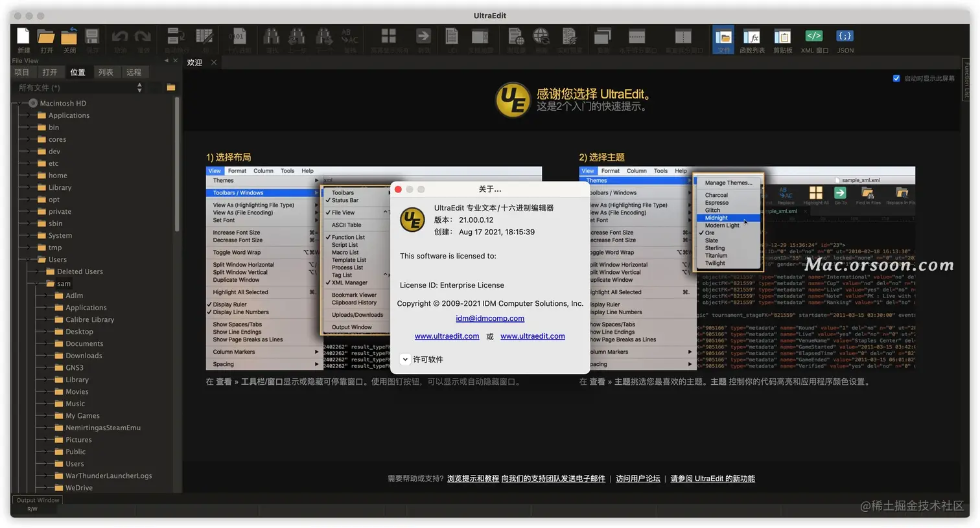This screenshot has height=528, width=980.
Task: Open the JSON manager icon
Action: [x=845, y=40]
